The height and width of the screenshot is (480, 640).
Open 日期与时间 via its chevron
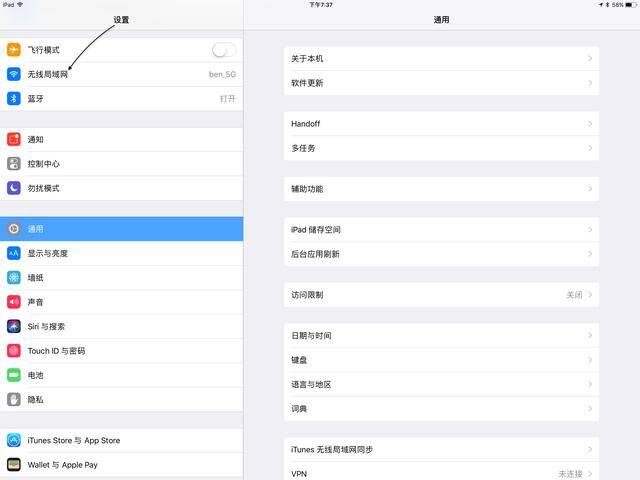point(590,336)
